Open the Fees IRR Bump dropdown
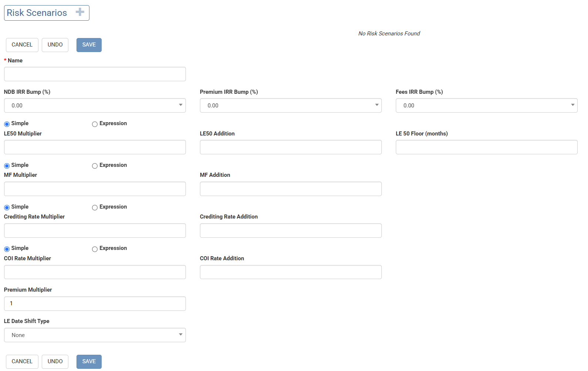Viewport: 588px width, 371px height. 486,106
